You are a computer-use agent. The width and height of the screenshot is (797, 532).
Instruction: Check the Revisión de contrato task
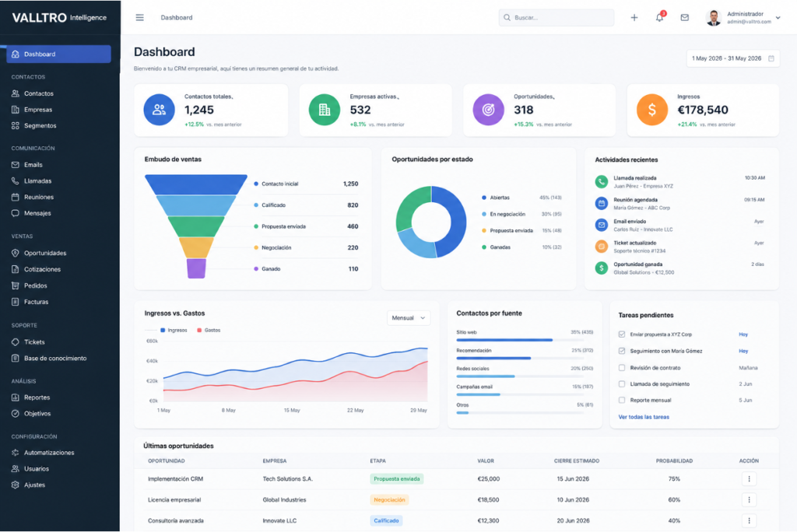[x=622, y=367]
